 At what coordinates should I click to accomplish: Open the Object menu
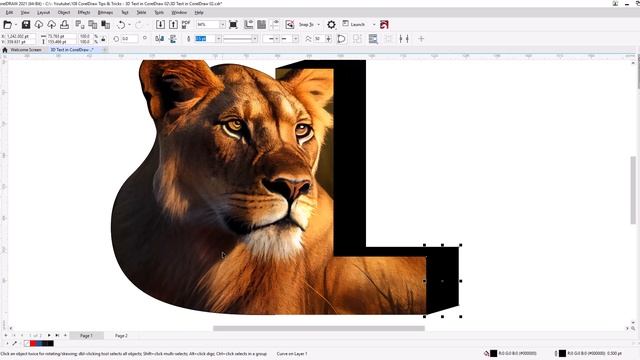(64, 13)
